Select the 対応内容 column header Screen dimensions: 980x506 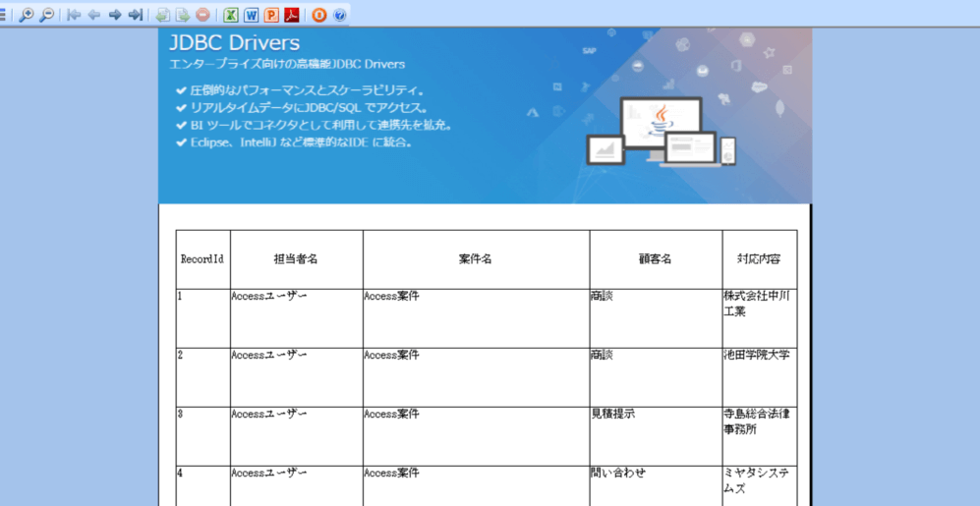(x=760, y=259)
